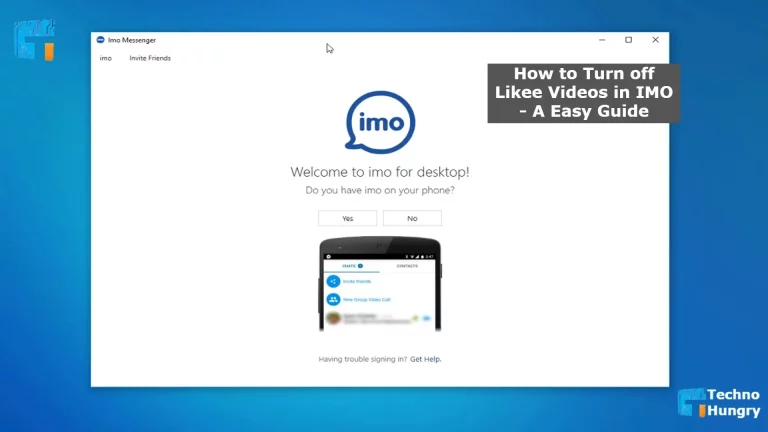Open the imo menu
The width and height of the screenshot is (768, 432).
106,58
